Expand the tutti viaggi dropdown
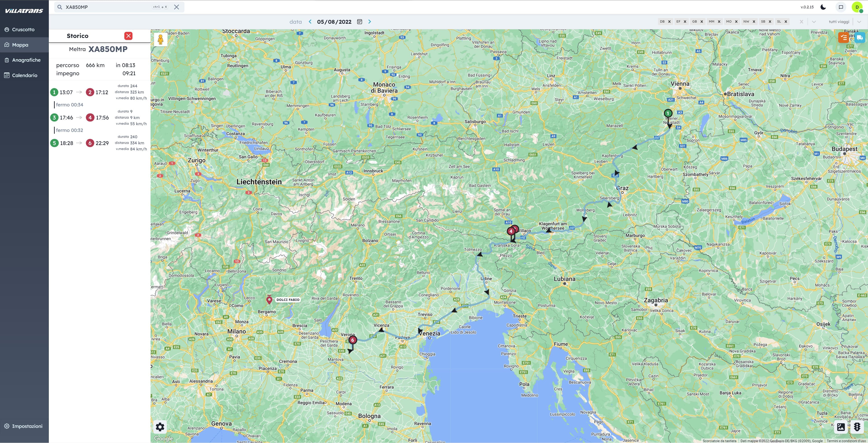Image resolution: width=868 pixels, height=443 pixels. click(859, 21)
